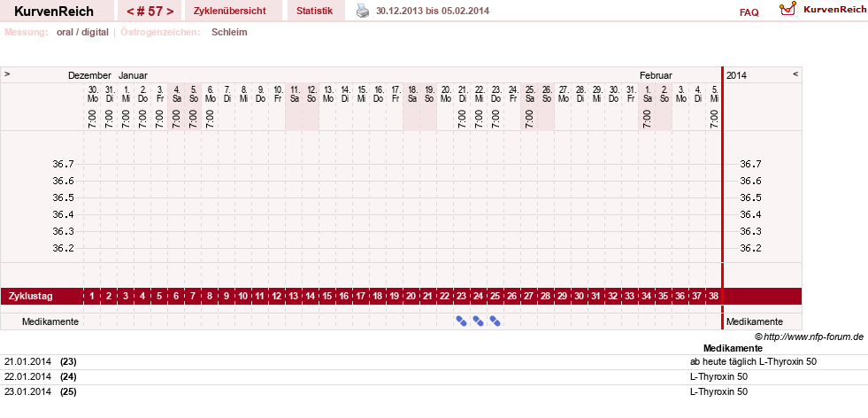This screenshot has height=418, width=868.
Task: Go to previous cycle with the left arrow beside # 57
Action: tap(130, 12)
